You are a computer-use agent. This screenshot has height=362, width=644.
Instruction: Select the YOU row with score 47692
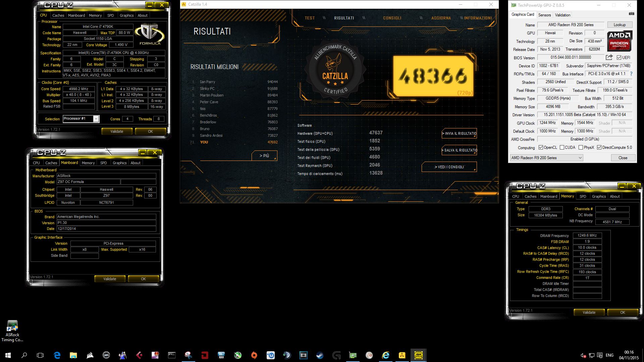(x=234, y=142)
